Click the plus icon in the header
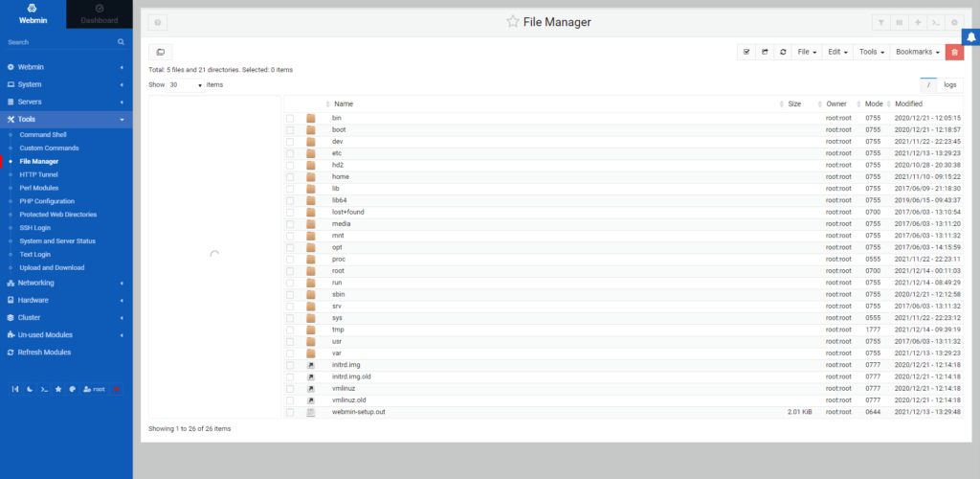The image size is (980, 479). (917, 22)
